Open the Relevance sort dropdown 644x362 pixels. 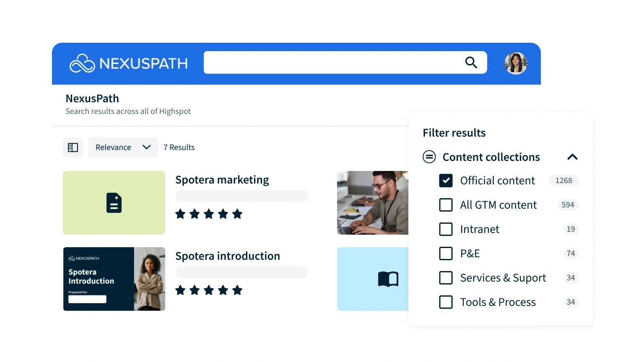(x=123, y=147)
